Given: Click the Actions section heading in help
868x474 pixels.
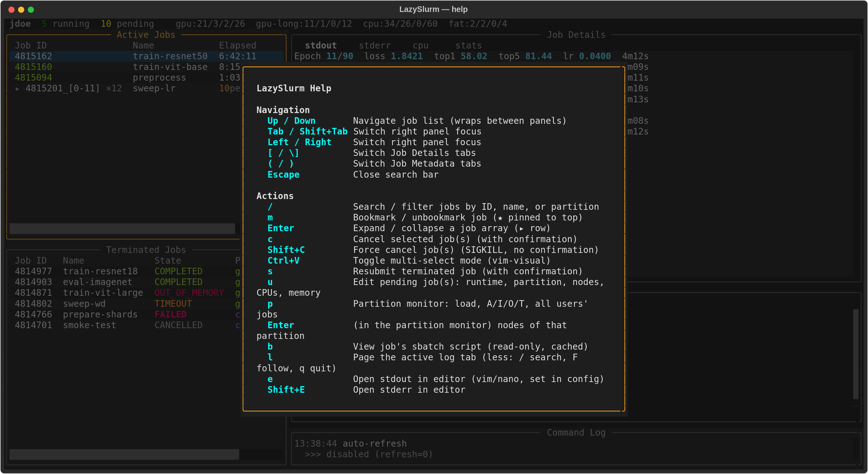Looking at the screenshot, I should pyautogui.click(x=275, y=196).
